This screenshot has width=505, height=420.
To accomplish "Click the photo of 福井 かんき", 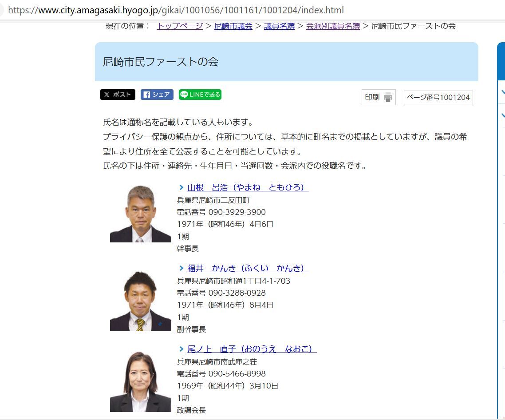I will (x=140, y=301).
